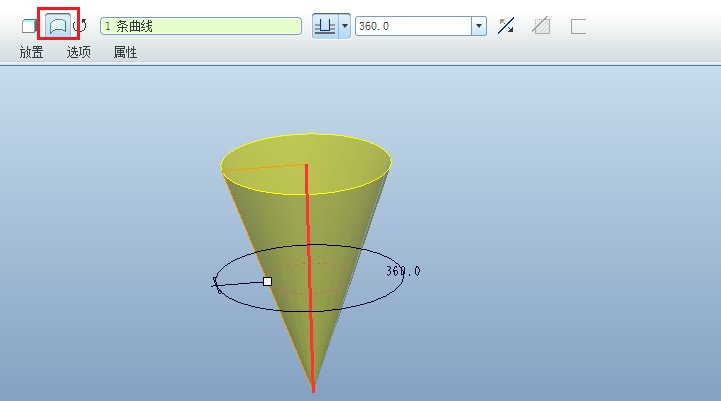Select the yellow cone top surface
Viewport: 721px width, 401px height.
click(306, 164)
